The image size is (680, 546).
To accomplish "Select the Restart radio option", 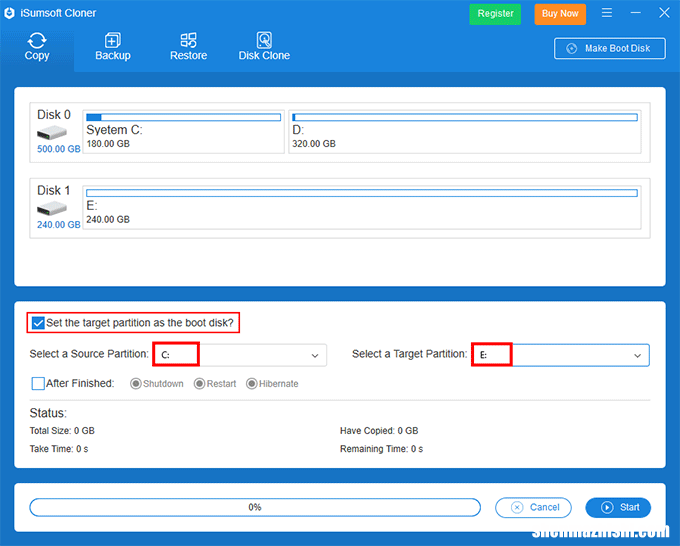I will point(199,384).
